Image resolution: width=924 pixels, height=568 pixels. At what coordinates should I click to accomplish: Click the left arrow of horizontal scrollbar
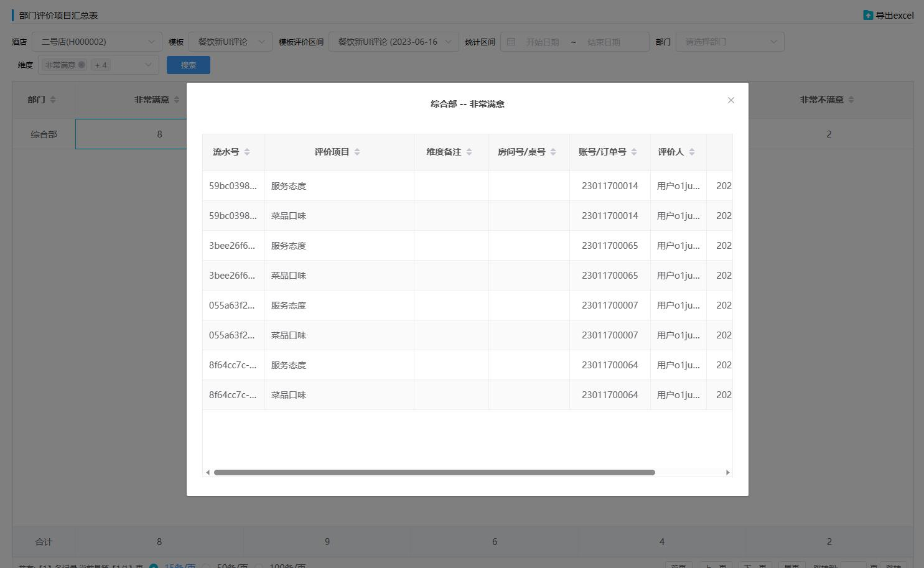coord(208,473)
